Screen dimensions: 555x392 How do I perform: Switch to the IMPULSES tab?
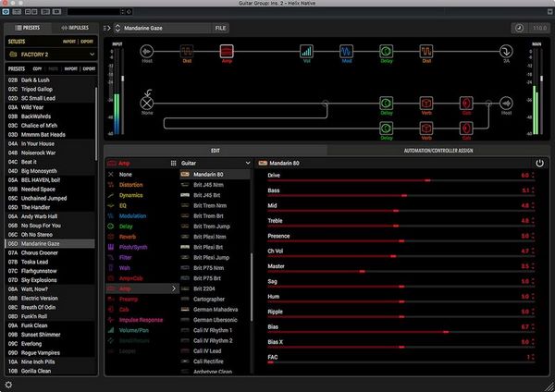click(x=75, y=28)
